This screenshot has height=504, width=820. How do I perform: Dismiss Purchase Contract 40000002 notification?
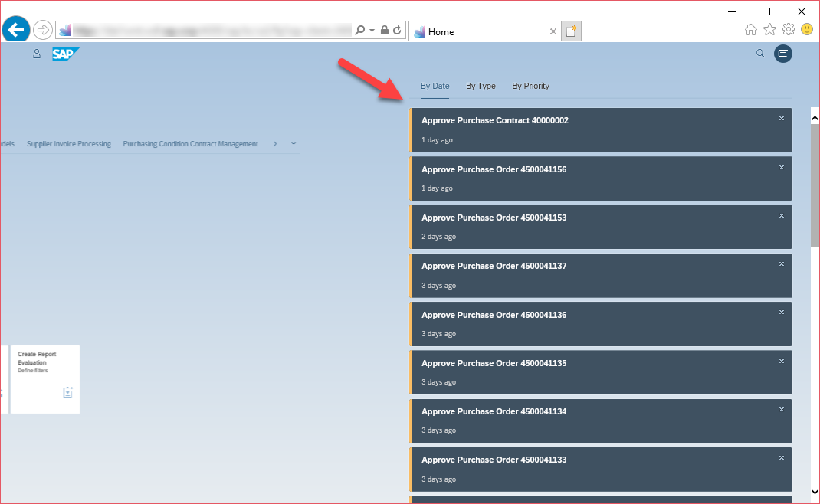[782, 119]
